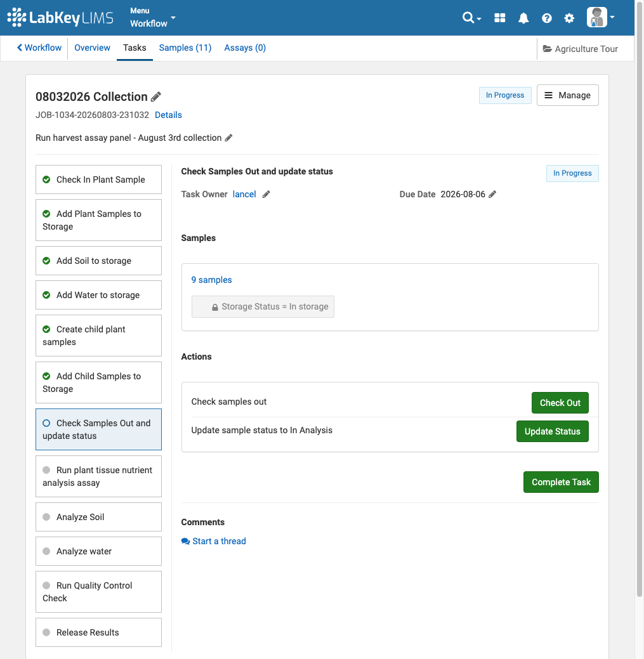Edit Task Owner with pencil icon
Screen dimensions: 644x659
pyautogui.click(x=266, y=194)
